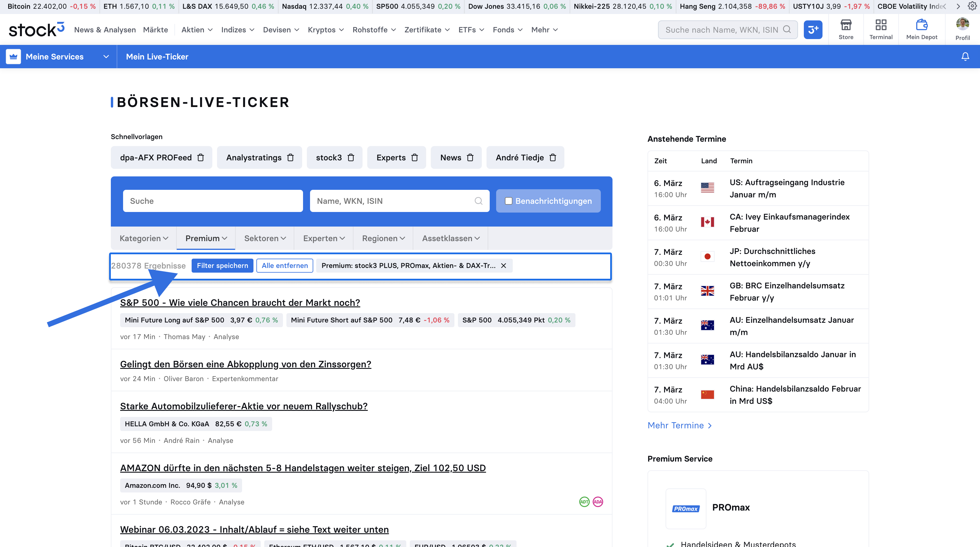Click the HELLA GmbH & Co. KGaA chip
Viewport: 980px width, 547px height.
(196, 424)
